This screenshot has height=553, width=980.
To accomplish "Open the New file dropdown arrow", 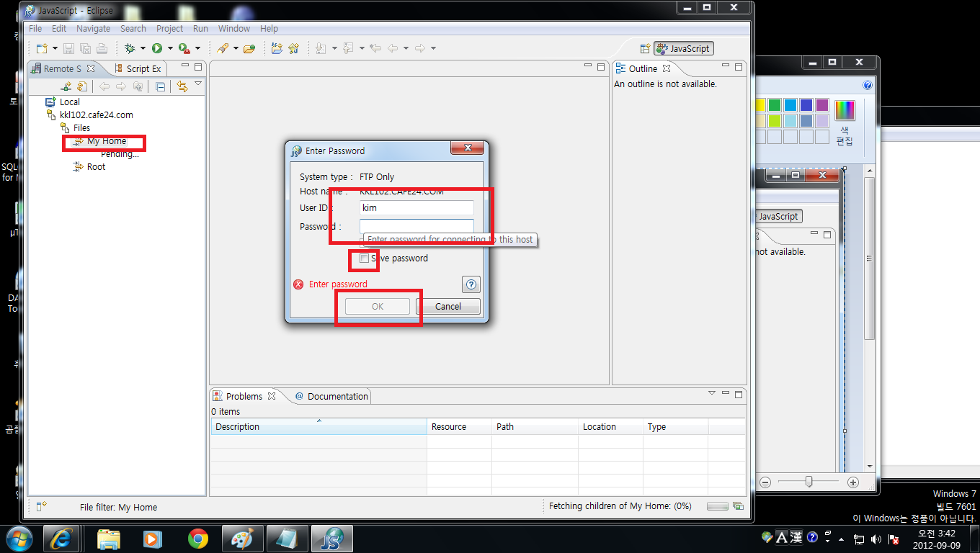I will [53, 48].
